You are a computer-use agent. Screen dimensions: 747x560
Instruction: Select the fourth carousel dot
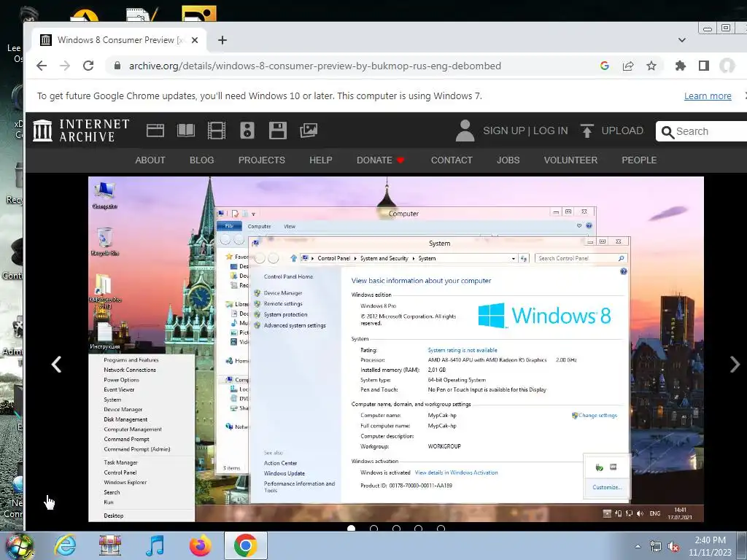click(418, 528)
